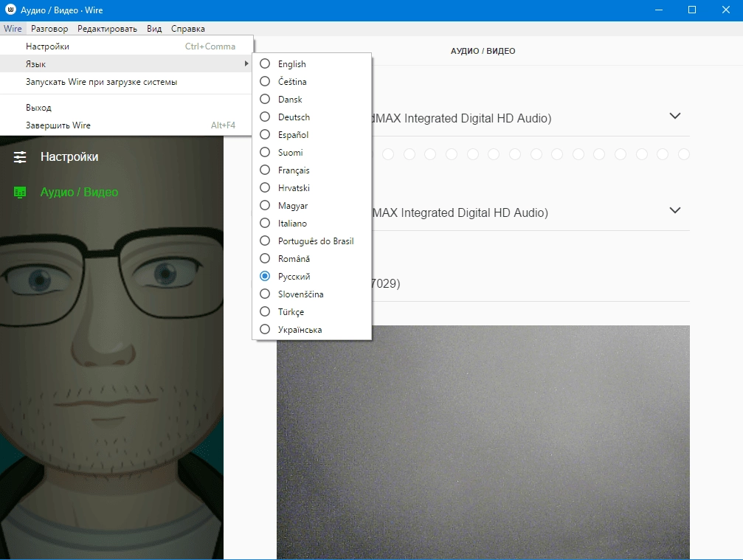Select the green Audio/Video sidebar icon
The width and height of the screenshot is (743, 560).
pyautogui.click(x=20, y=192)
